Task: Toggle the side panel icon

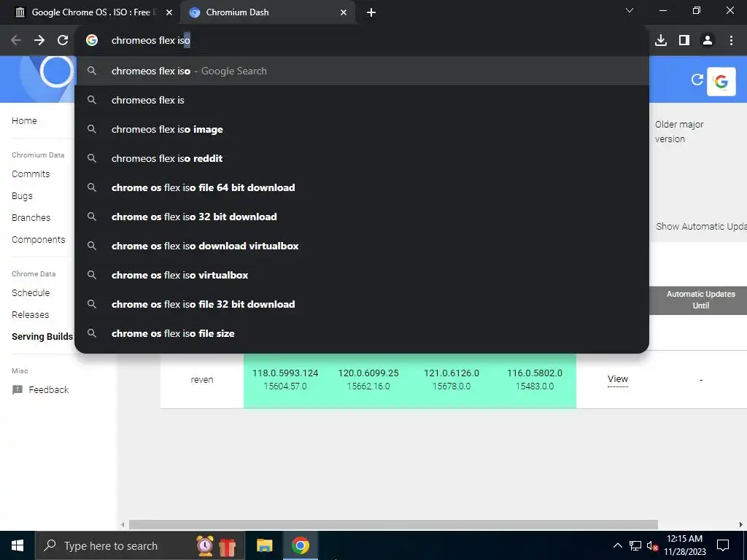Action: pyautogui.click(x=684, y=41)
